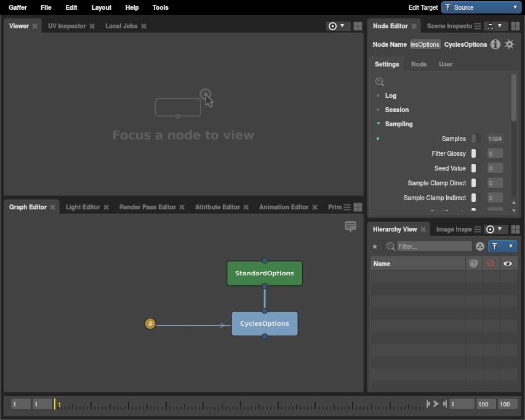The image size is (525, 420).
Task: Open the Tools menu
Action: pyautogui.click(x=160, y=7)
